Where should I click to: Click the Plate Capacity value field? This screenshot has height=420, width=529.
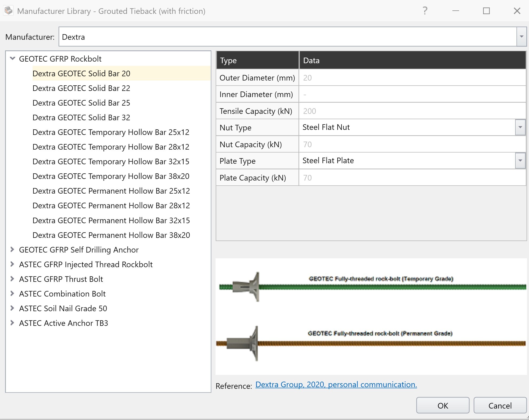[412, 178]
